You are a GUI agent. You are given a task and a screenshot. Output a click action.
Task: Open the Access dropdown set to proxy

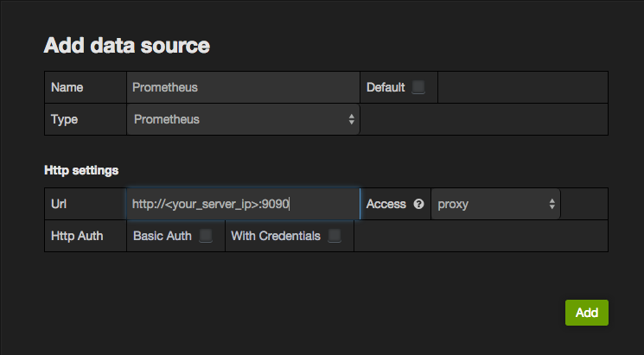pyautogui.click(x=495, y=204)
